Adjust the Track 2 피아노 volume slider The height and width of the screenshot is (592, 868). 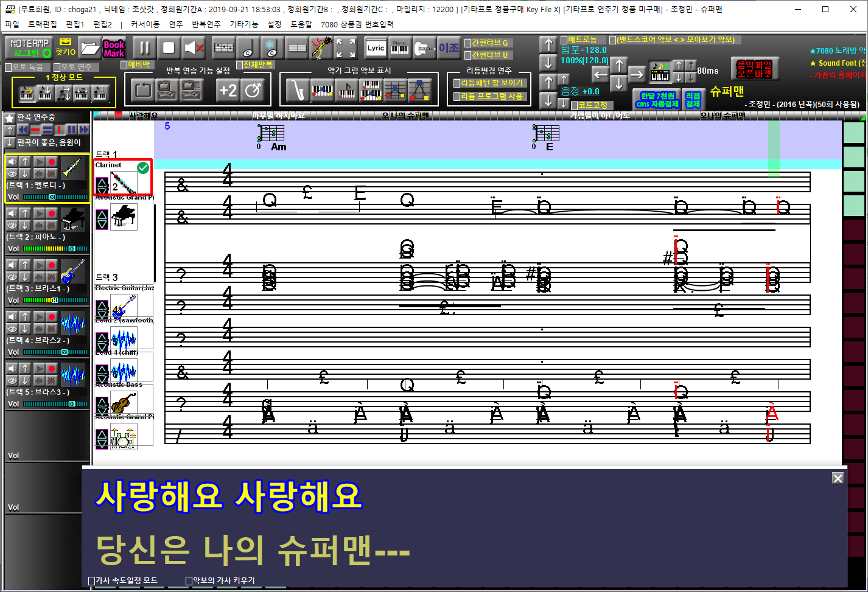click(x=55, y=249)
